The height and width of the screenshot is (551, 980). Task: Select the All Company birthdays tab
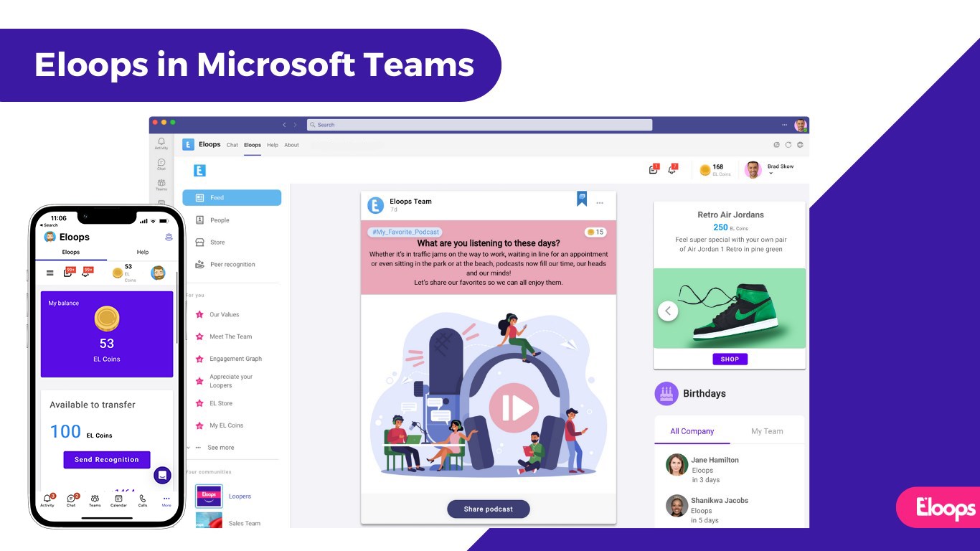click(692, 431)
